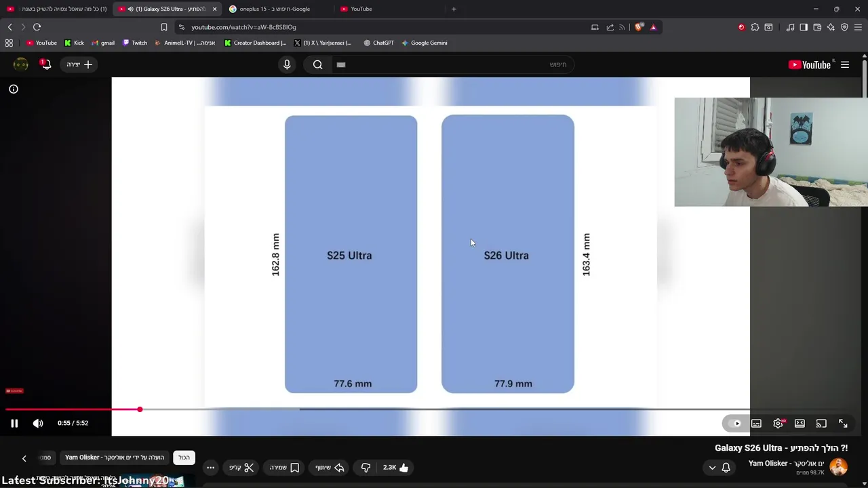Start voice search with the microphone
This screenshot has width=868, height=488.
click(x=287, y=64)
